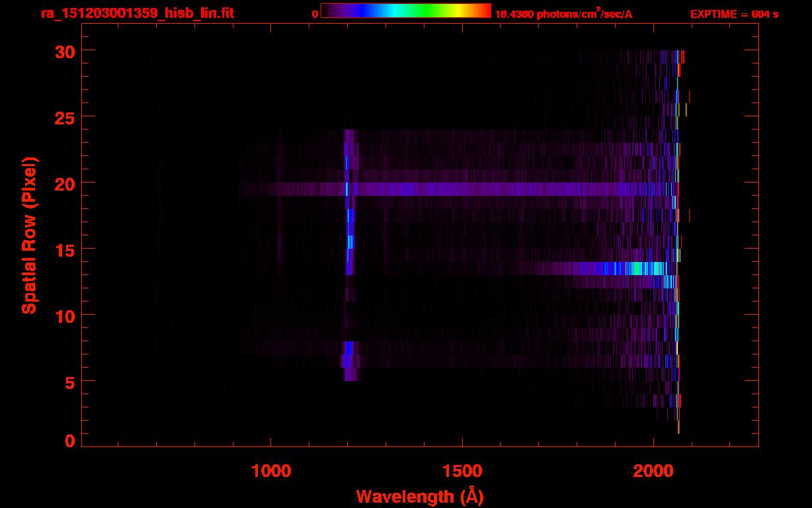Click the 2000 wavelength tick label
Screen dimensions: 812x508
(x=653, y=470)
